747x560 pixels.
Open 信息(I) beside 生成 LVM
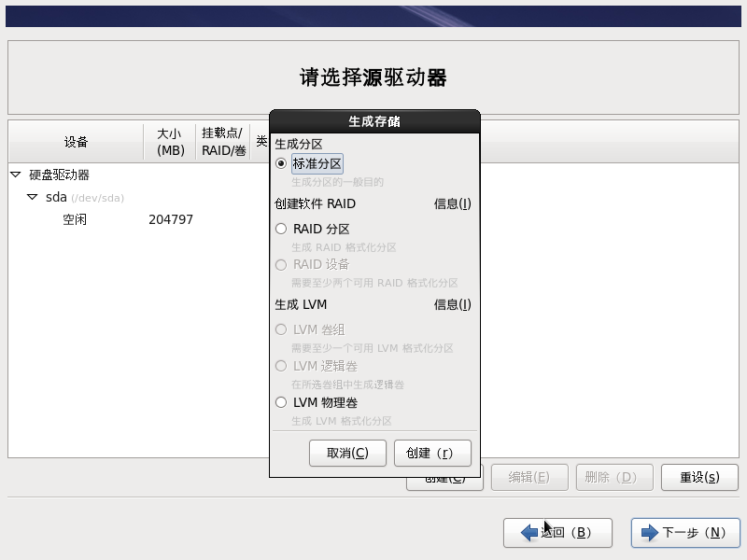coord(452,304)
